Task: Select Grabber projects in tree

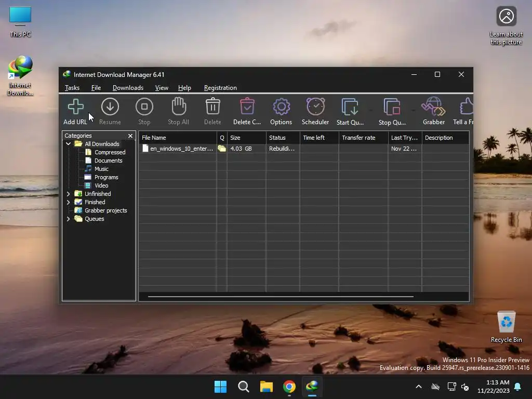Action: pyautogui.click(x=106, y=210)
